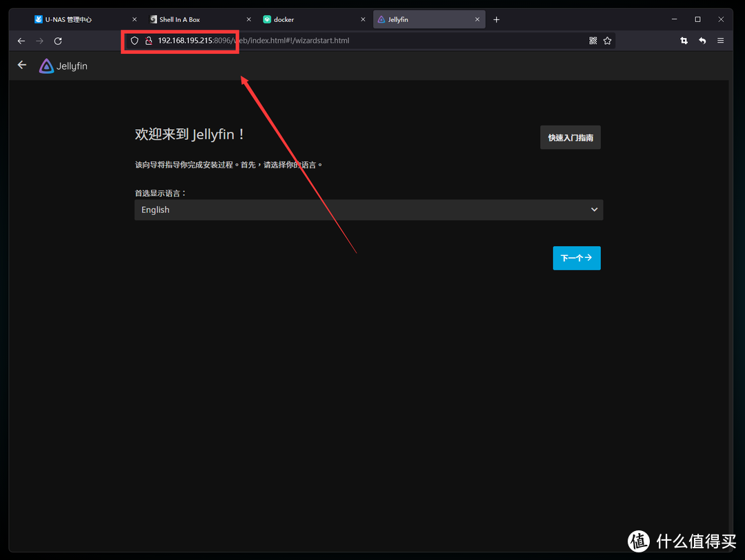This screenshot has width=745, height=560.
Task: Click the Jellyfin logo icon
Action: pyautogui.click(x=45, y=66)
